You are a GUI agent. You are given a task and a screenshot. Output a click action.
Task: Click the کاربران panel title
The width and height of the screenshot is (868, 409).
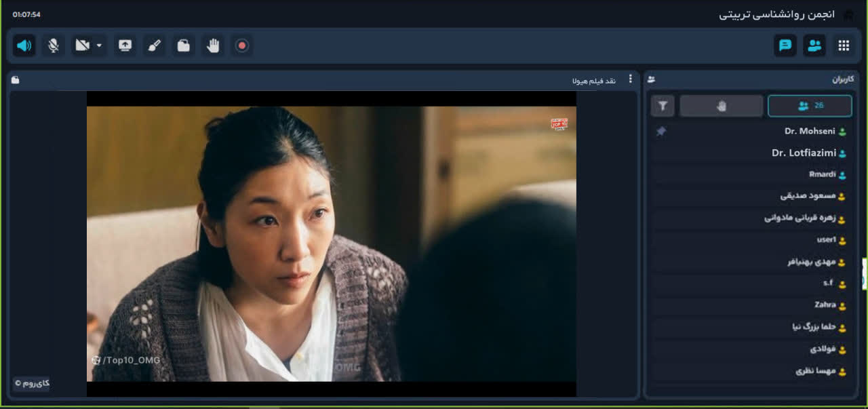tap(842, 79)
